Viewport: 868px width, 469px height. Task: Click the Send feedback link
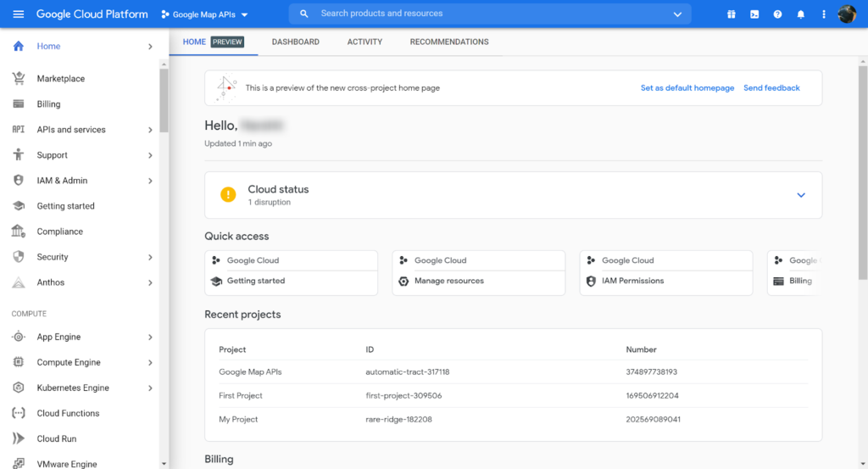pyautogui.click(x=771, y=88)
